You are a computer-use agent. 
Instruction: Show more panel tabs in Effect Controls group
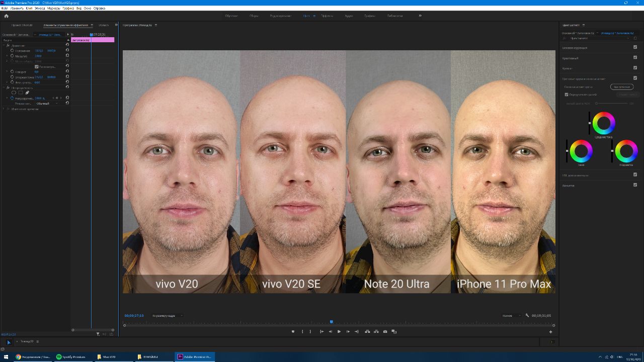[x=116, y=25]
